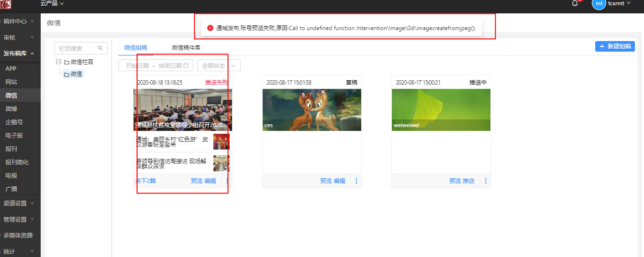The height and width of the screenshot is (257, 644).
Task: Select 电子报 in the left sidebar
Action: point(14,136)
